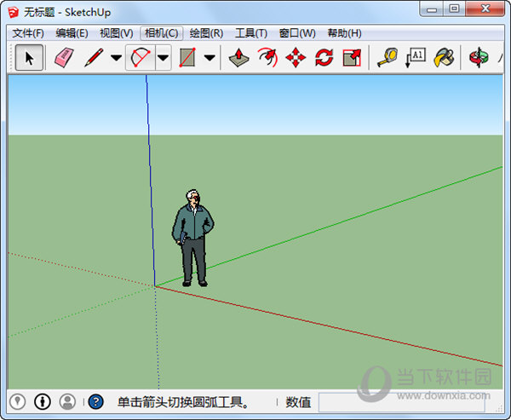This screenshot has width=511, height=420.
Task: Open the 文件(F) menu
Action: coord(28,33)
